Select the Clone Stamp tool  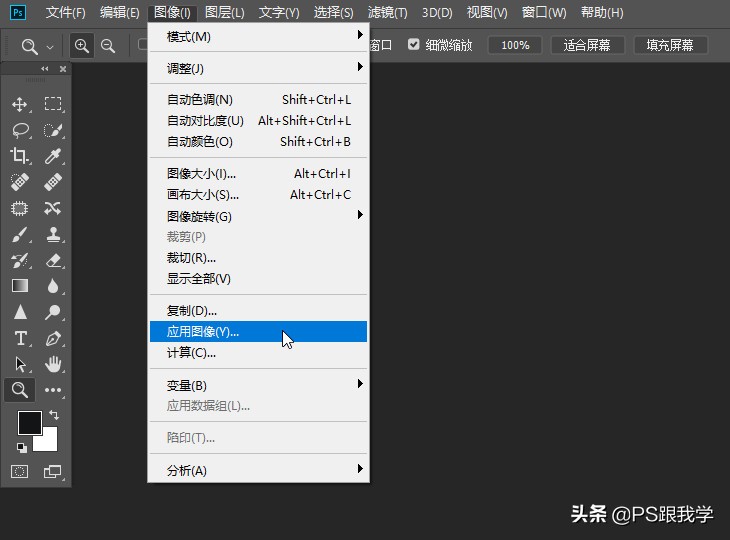[53, 234]
